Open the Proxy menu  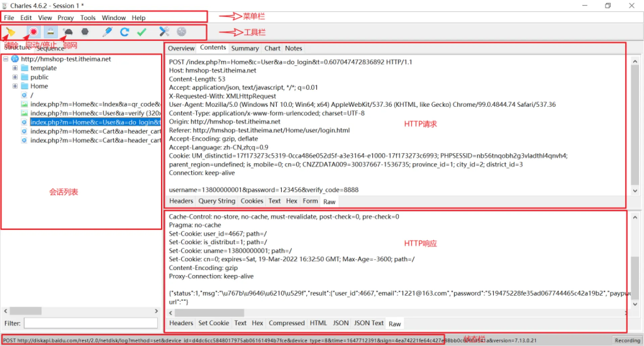pyautogui.click(x=65, y=18)
